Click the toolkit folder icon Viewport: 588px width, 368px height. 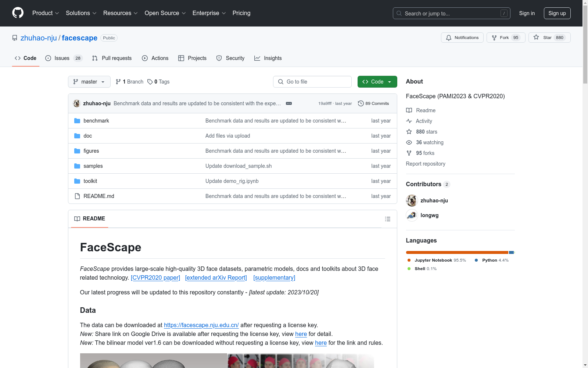[x=77, y=181]
